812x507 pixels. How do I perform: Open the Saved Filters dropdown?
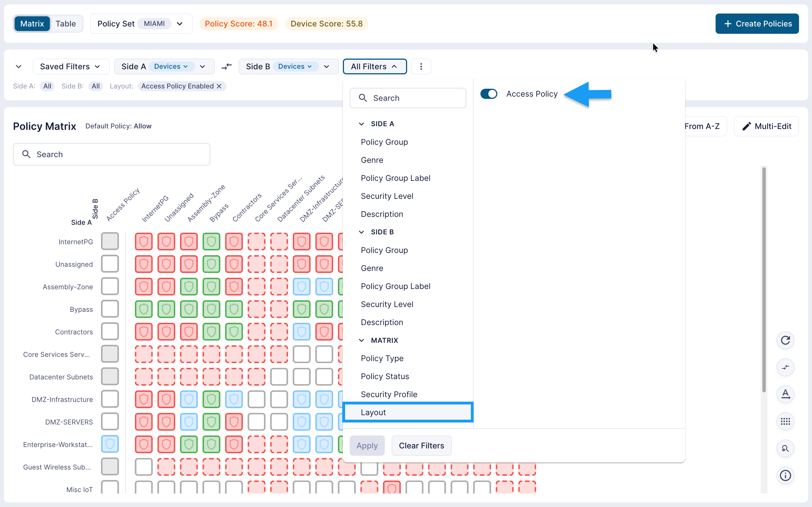point(71,66)
